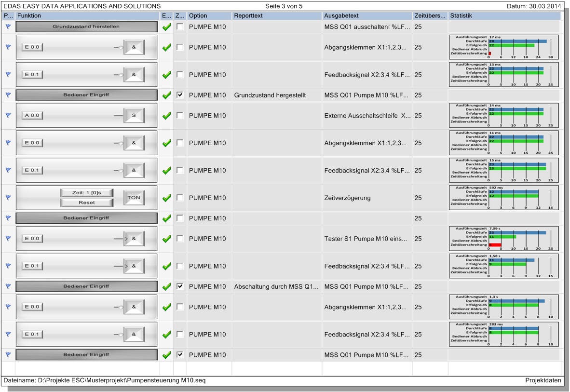This screenshot has height=392, width=570.
Task: Click the flag icon in Grundzustand hergestellt row
Action: [8, 95]
